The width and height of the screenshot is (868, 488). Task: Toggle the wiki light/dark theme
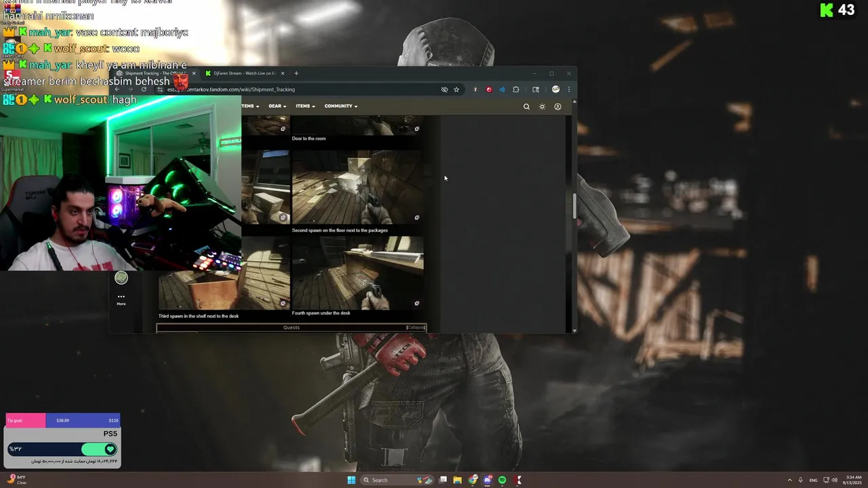click(542, 106)
